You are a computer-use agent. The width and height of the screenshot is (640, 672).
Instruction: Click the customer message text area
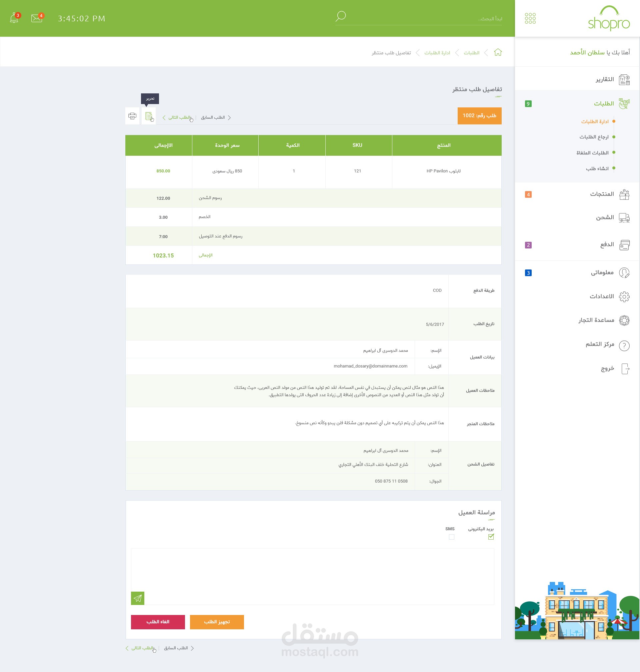click(x=312, y=573)
